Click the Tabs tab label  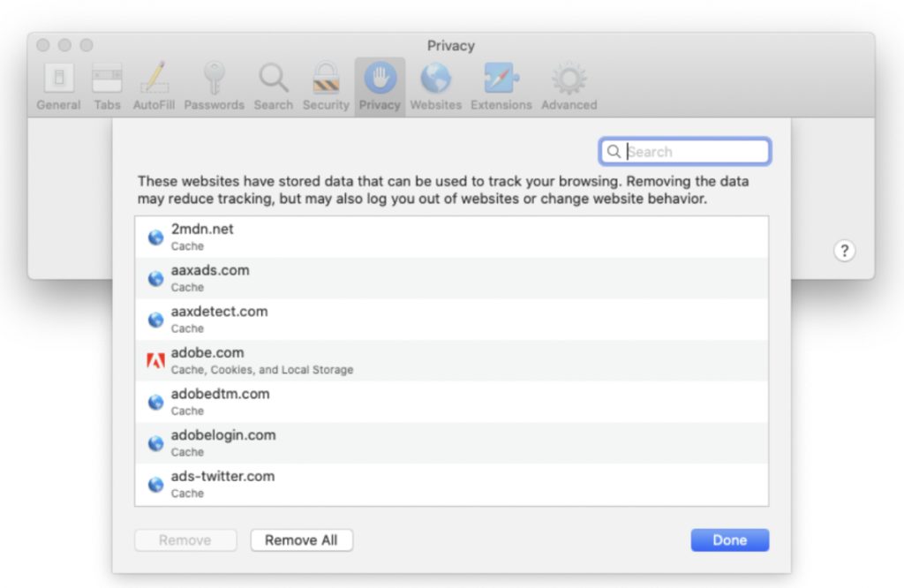(x=107, y=105)
